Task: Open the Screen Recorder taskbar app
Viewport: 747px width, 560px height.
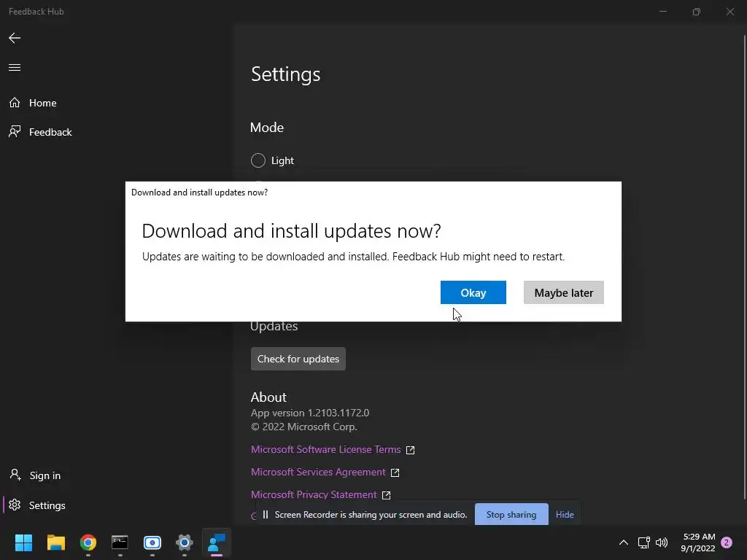Action: 152,542
